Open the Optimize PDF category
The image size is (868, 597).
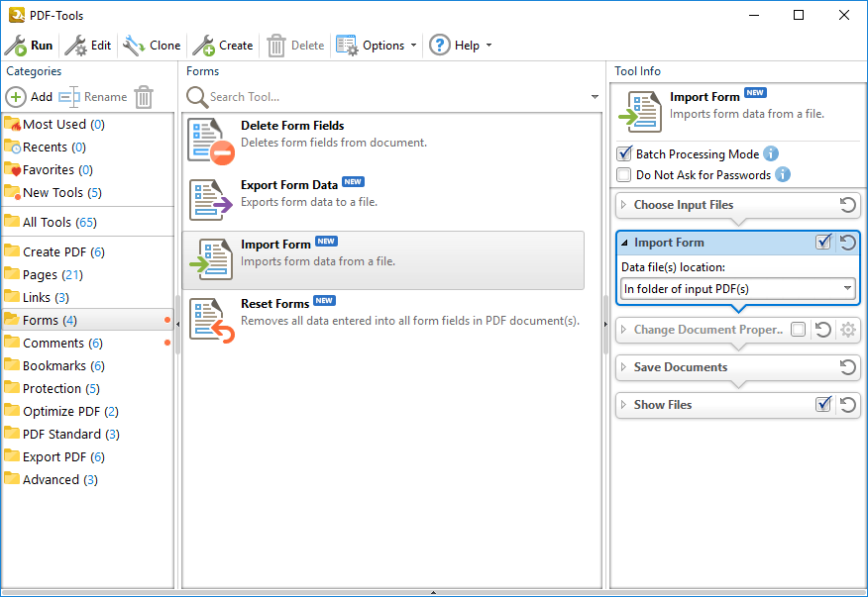87,411
